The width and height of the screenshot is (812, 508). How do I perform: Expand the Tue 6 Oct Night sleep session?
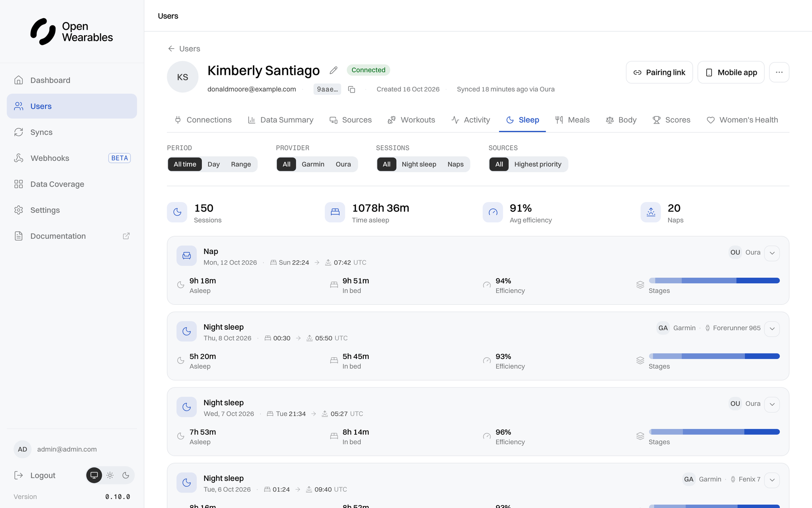[772, 480]
